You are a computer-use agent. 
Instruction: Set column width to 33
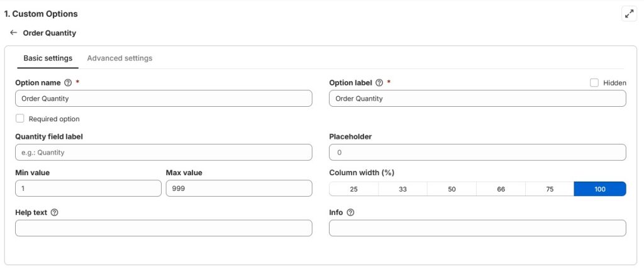point(402,189)
